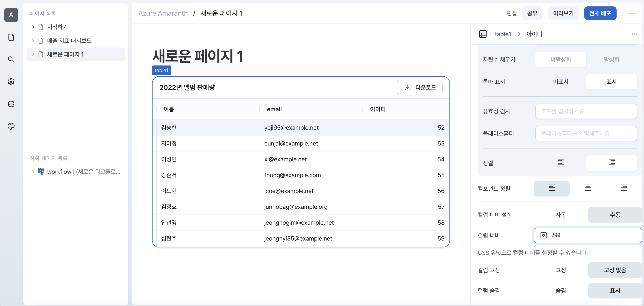Open the pages document icon in sidebar

(11, 37)
